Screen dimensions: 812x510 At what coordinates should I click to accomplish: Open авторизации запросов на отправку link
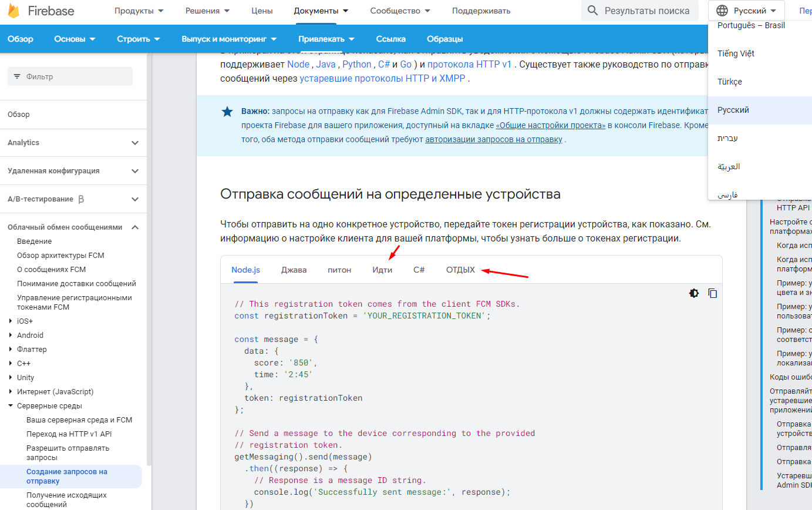494,139
